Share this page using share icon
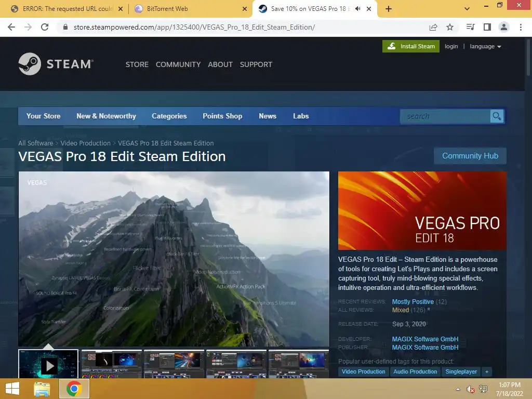This screenshot has height=399, width=532. tap(433, 27)
